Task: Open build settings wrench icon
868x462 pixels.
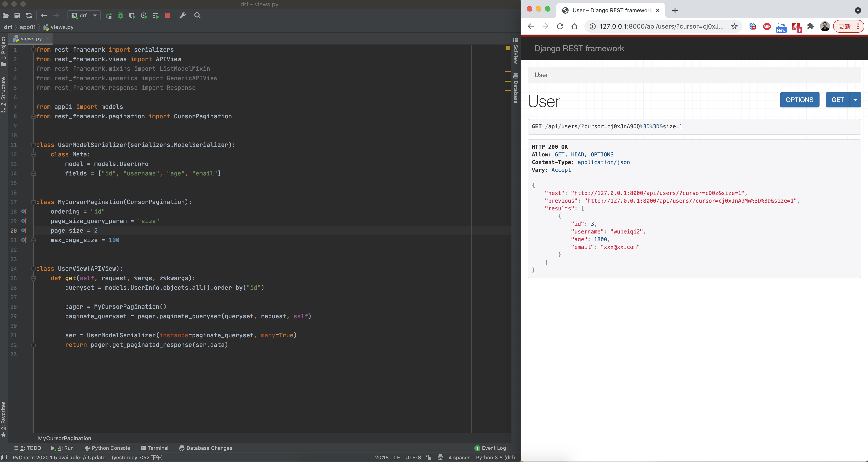Action: point(183,15)
